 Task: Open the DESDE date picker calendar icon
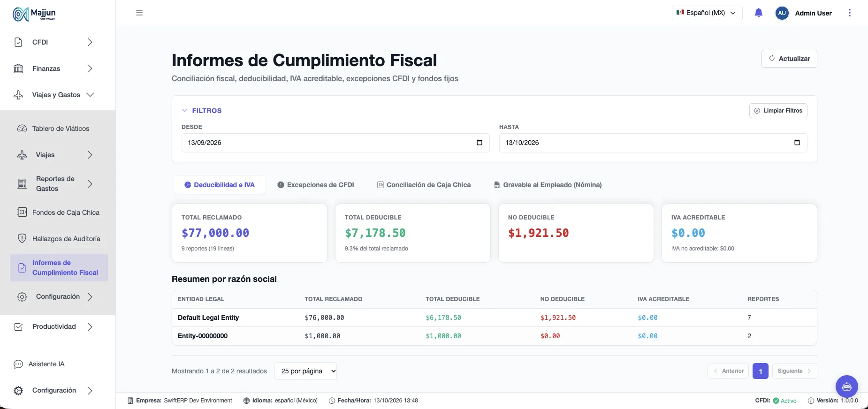[x=480, y=143]
